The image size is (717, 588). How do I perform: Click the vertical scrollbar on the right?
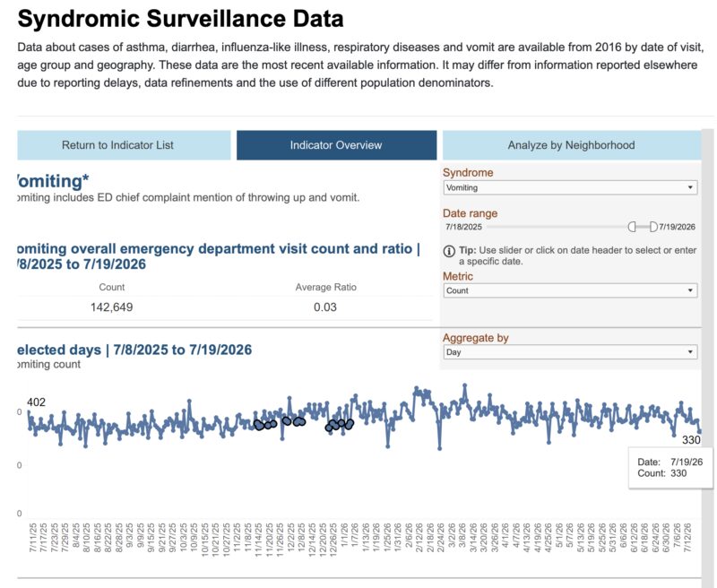(707, 357)
